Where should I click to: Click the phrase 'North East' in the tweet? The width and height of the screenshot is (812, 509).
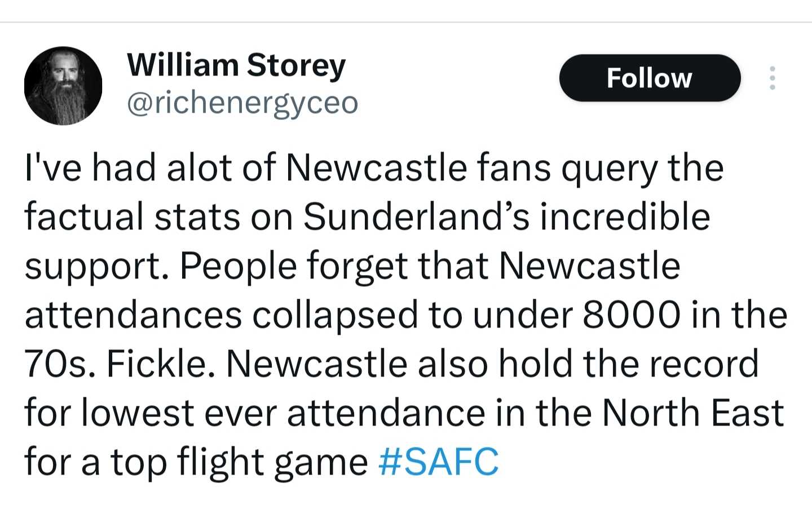pos(693,413)
